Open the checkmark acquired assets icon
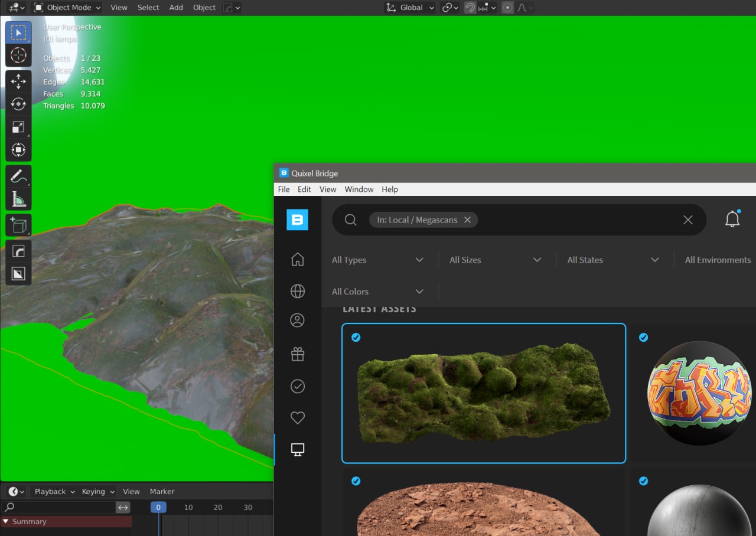The image size is (756, 536). (x=298, y=386)
